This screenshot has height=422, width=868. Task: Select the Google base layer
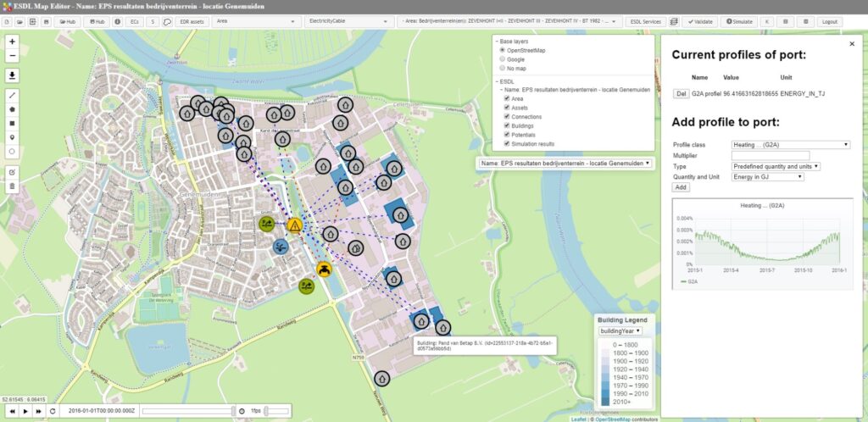point(502,59)
